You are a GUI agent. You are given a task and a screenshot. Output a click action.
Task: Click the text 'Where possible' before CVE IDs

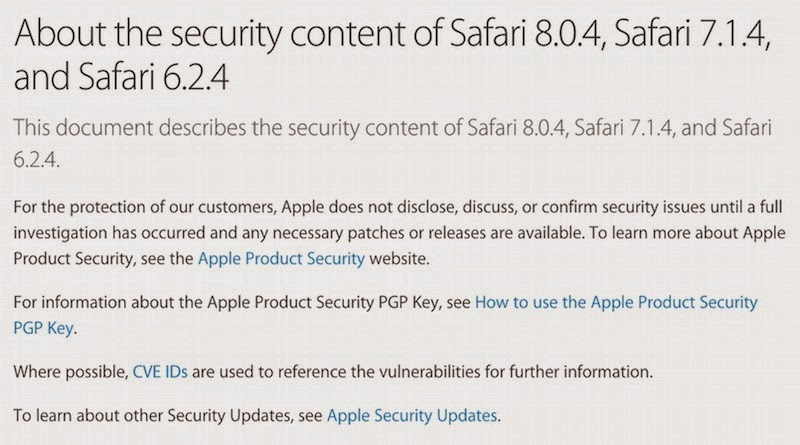point(70,372)
